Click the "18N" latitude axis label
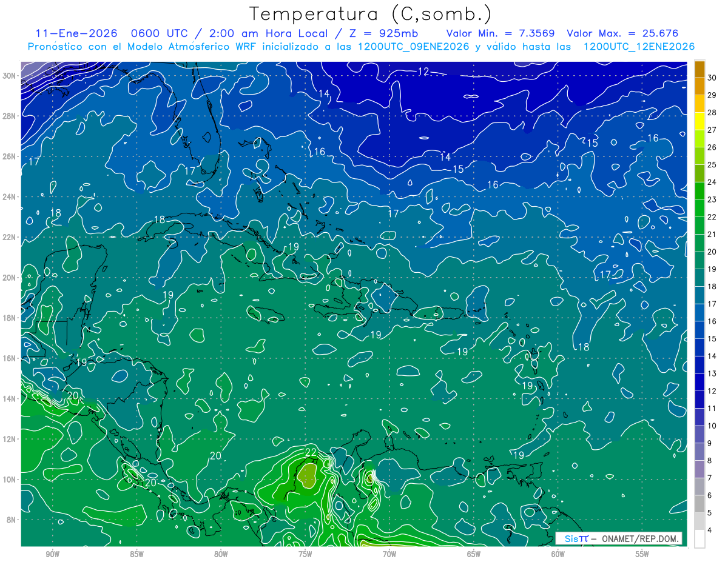 [9, 318]
